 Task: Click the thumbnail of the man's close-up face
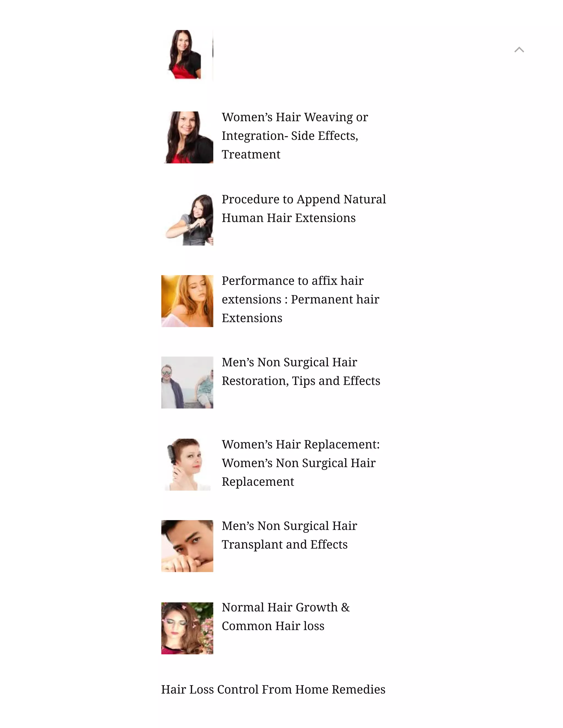coord(187,546)
